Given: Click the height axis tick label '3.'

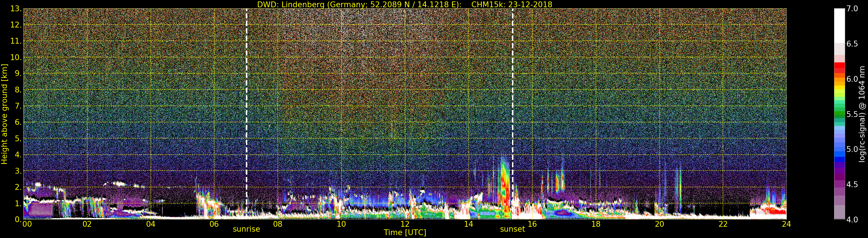Looking at the screenshot, I should pyautogui.click(x=18, y=171).
